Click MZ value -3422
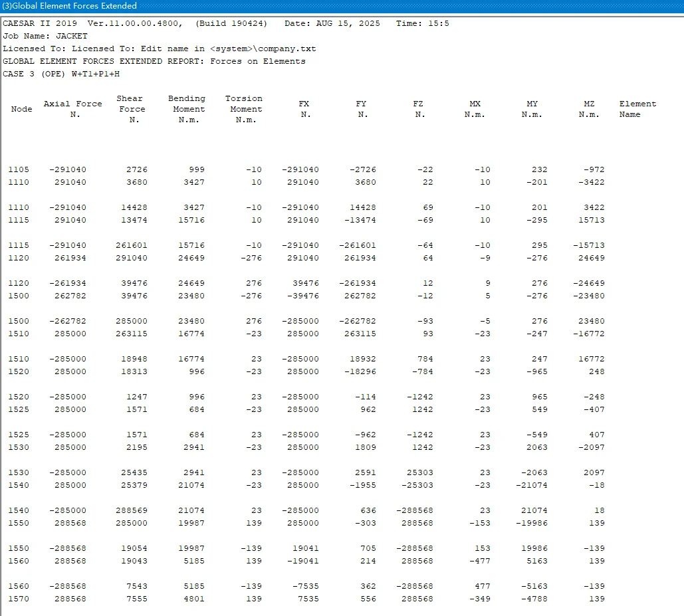The image size is (684, 616). (x=592, y=182)
